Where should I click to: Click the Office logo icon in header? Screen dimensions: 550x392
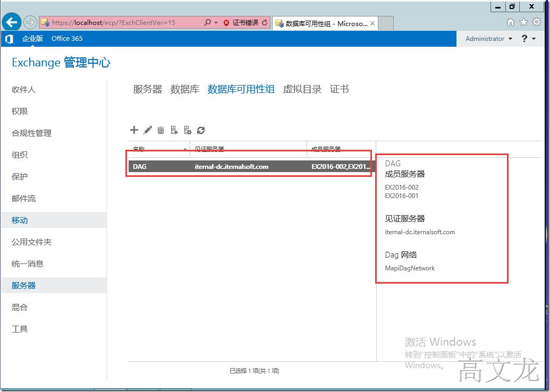coord(10,39)
